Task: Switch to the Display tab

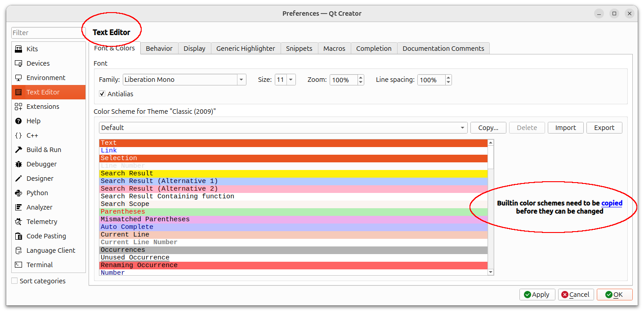Action: tap(194, 49)
